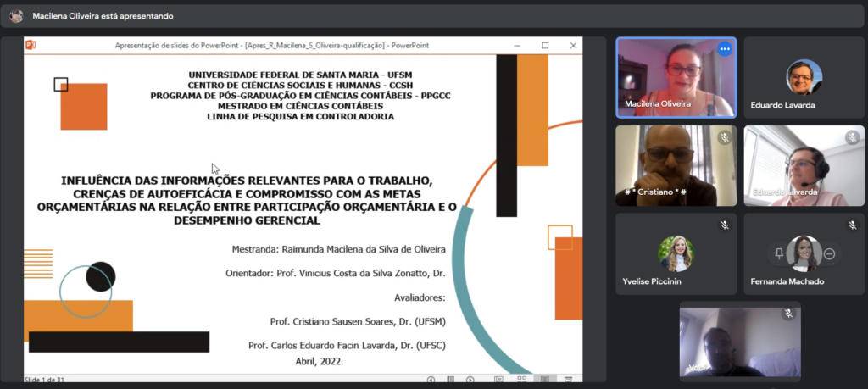Screen dimensions: 868x389
Task: Maximize the PowerPoint slide show window
Action: pyautogui.click(x=545, y=45)
